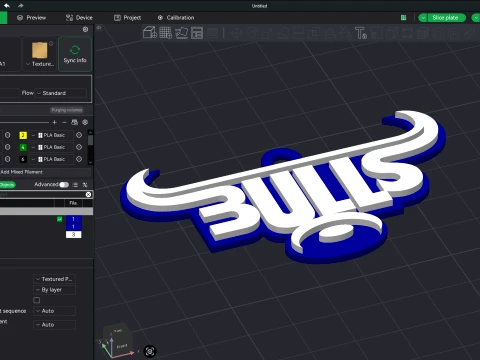
Task: Add a filament with the plus icon
Action: tap(55, 122)
